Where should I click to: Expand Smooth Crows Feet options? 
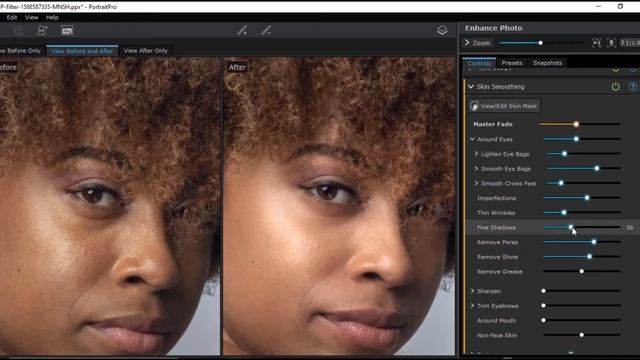click(x=476, y=183)
